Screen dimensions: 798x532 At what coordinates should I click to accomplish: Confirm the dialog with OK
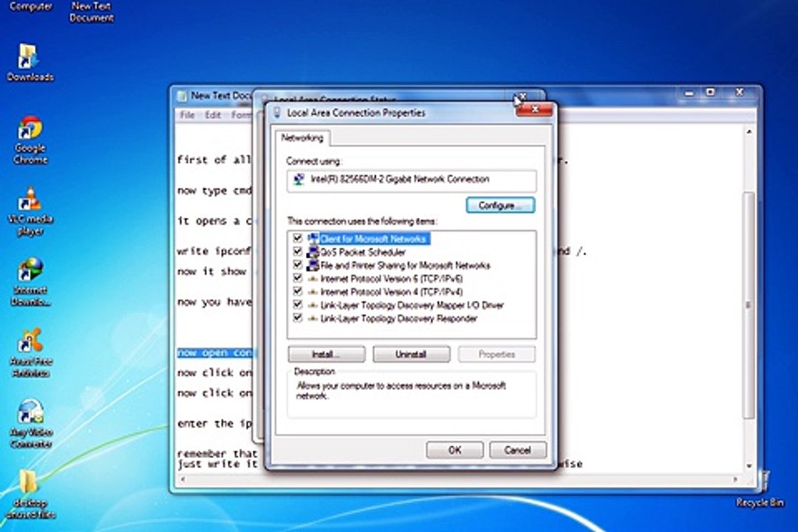(x=454, y=450)
